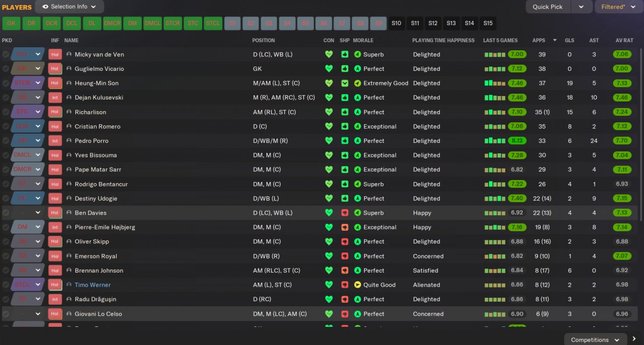Select the empty S15 substitute slot
Image resolution: width=644 pixels, height=345 pixels.
[x=488, y=23]
